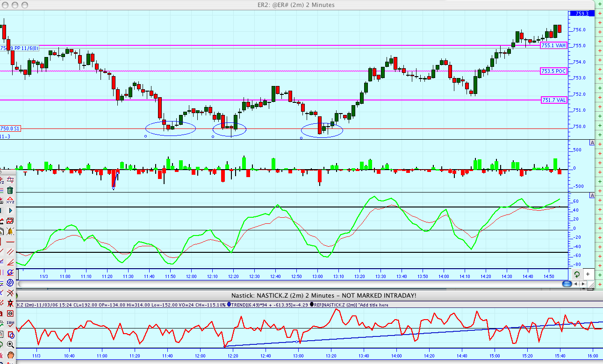Click the 11-3 date label on price chart
Image resolution: width=603 pixels, height=364 pixels.
click(5, 136)
